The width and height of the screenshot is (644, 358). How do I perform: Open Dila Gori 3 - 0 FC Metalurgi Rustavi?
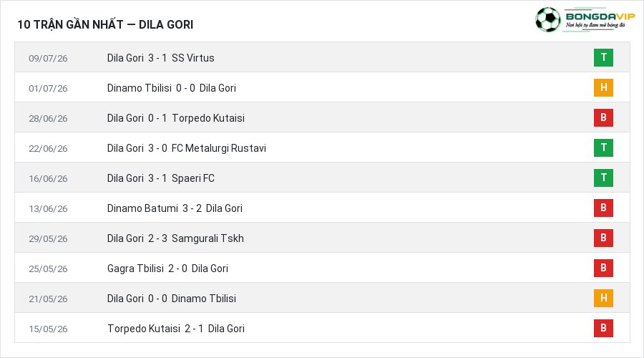point(187,148)
